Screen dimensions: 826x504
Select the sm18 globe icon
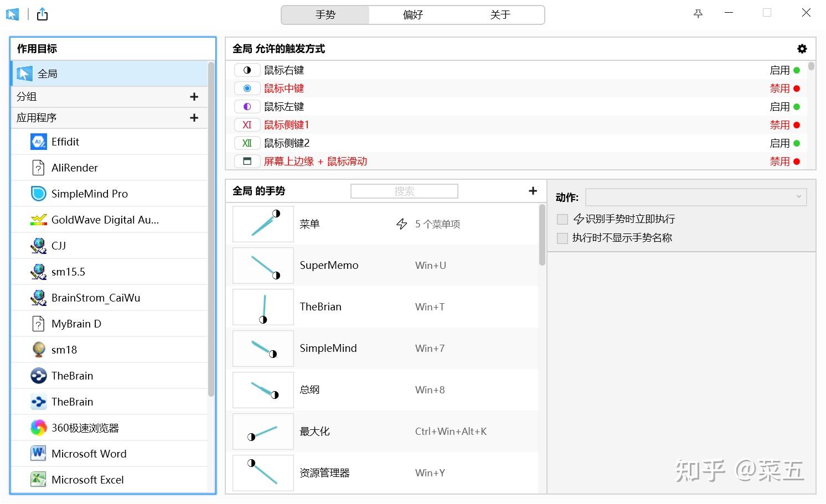[37, 350]
